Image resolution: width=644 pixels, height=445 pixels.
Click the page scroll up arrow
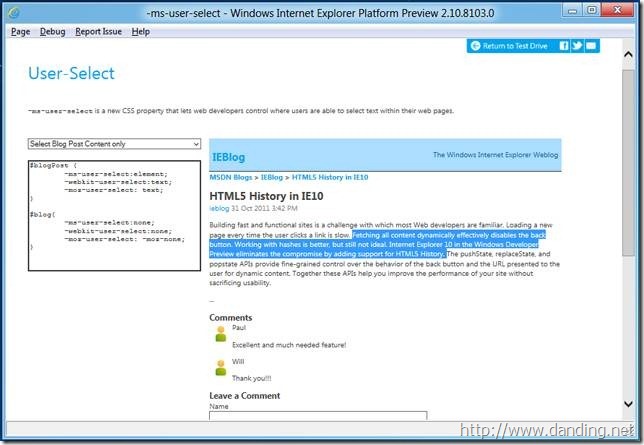pyautogui.click(x=628, y=54)
